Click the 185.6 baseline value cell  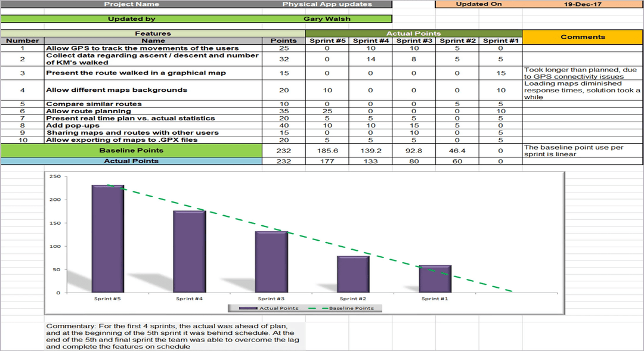327,151
